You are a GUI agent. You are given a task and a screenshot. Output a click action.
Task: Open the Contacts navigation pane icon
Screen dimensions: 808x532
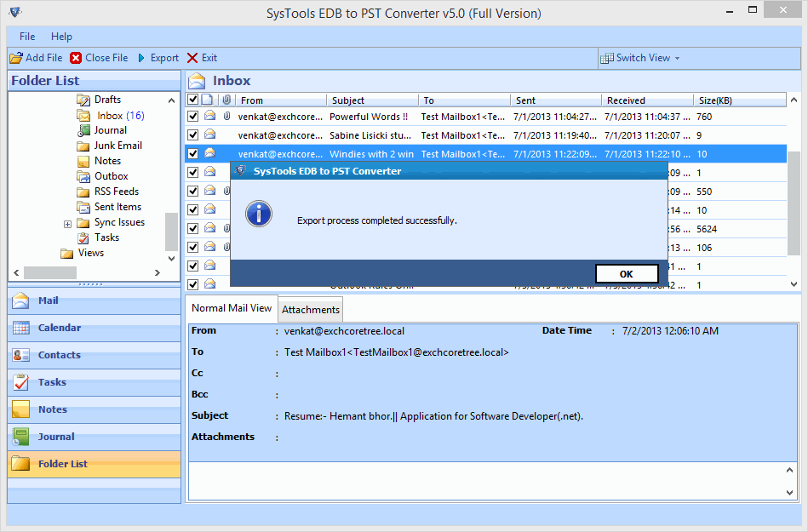pos(20,355)
